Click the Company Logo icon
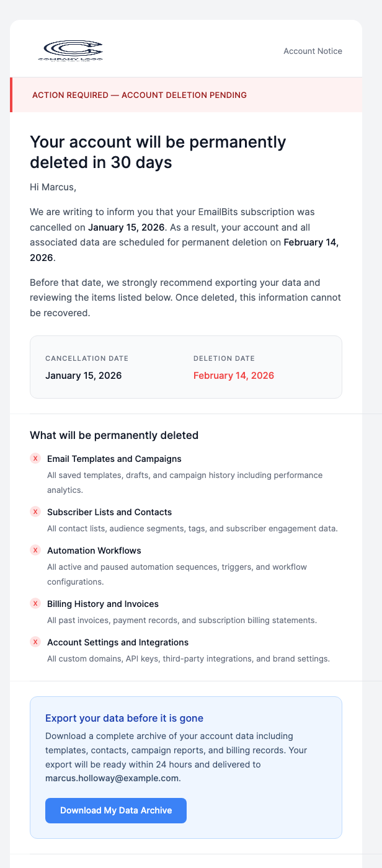 click(71, 48)
